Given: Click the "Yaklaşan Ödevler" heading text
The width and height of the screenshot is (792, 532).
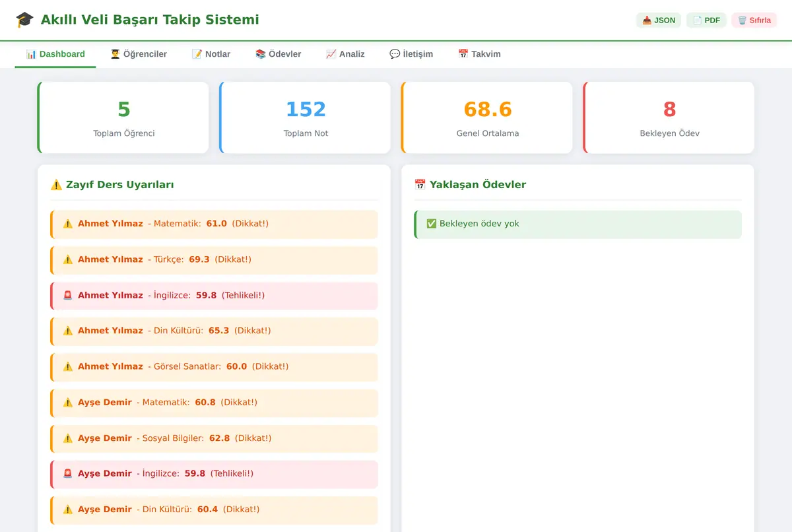Looking at the screenshot, I should (478, 185).
